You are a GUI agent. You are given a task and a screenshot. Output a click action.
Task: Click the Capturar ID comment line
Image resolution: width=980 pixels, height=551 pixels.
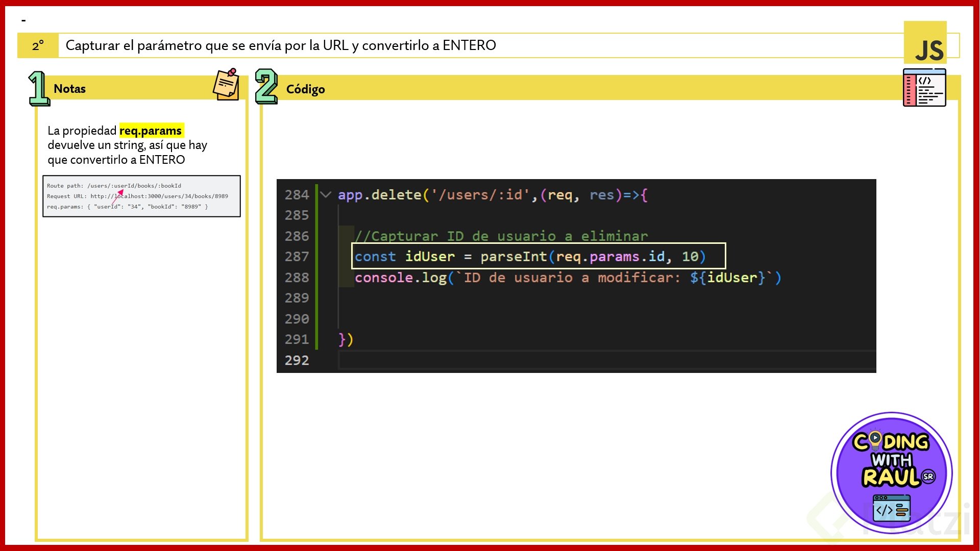pyautogui.click(x=501, y=236)
